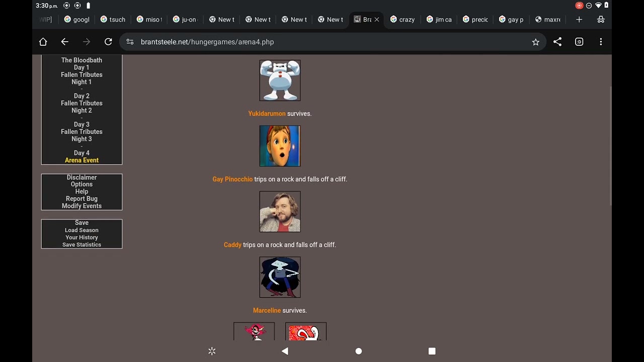Open Chrome three-dot menu
This screenshot has width=644, height=362.
point(601,42)
